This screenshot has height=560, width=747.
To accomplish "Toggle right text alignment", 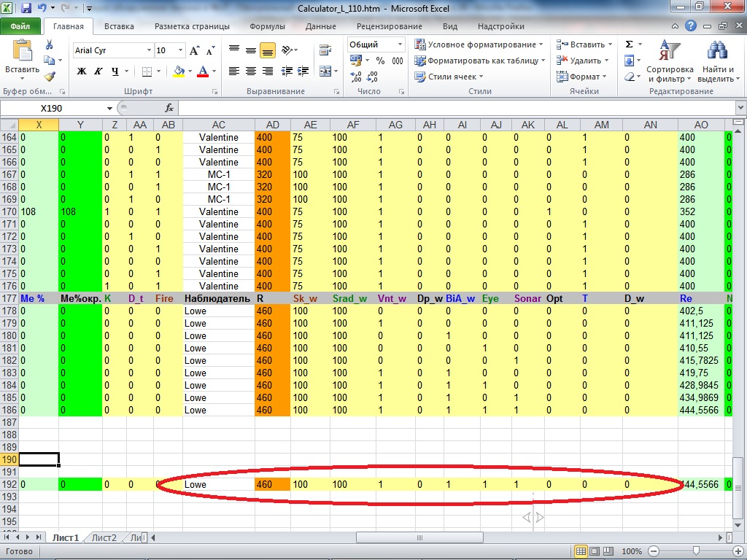I will pos(267,71).
